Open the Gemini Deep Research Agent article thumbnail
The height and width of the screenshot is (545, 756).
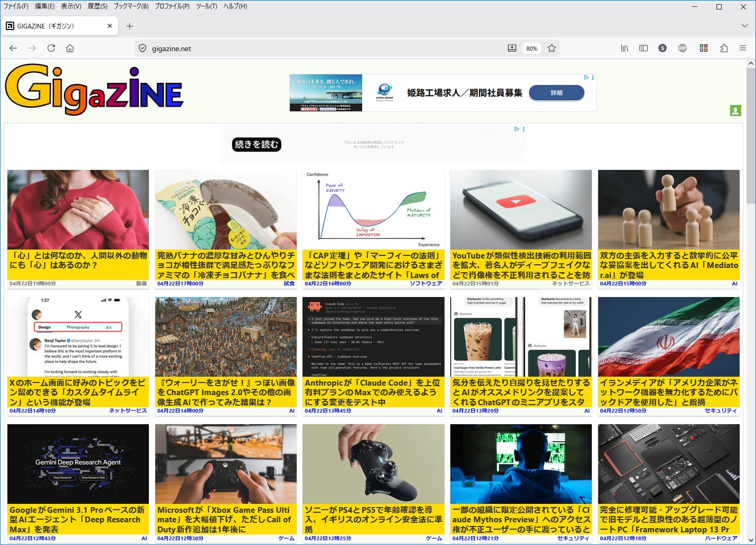pos(78,464)
